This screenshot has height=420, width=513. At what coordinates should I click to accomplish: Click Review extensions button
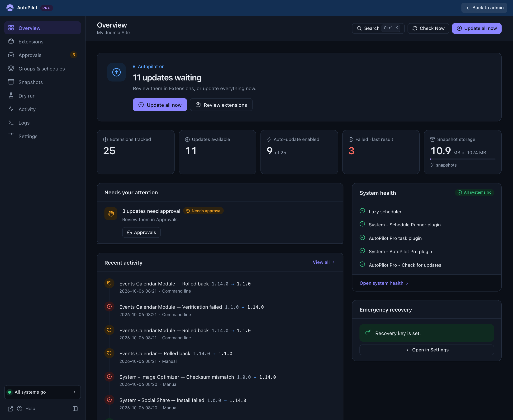(x=221, y=105)
